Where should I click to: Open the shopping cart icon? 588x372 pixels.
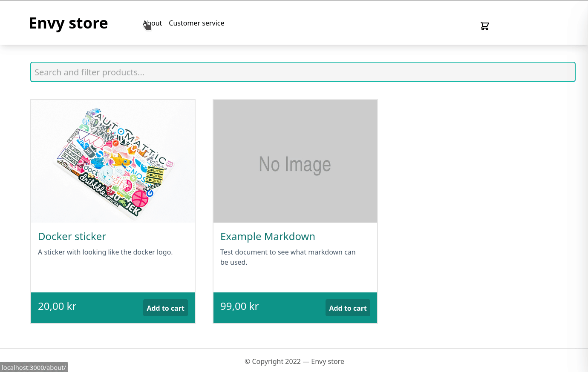[x=484, y=26]
